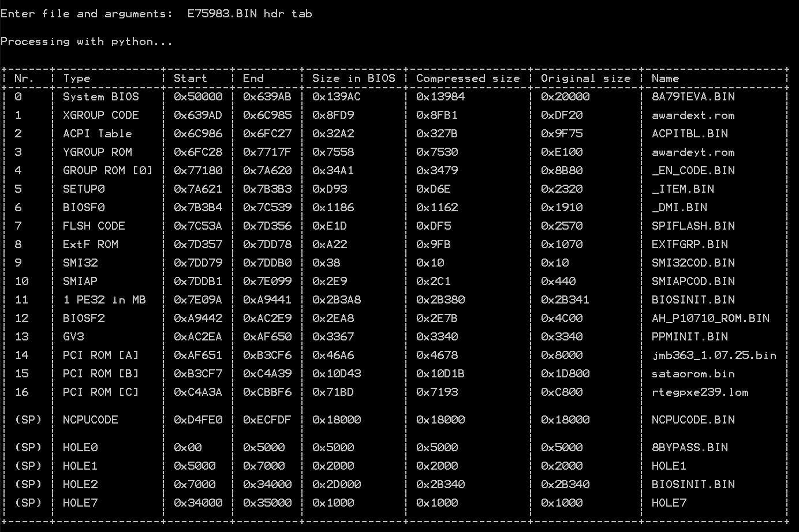Click the name awardeyt.rom
This screenshot has height=532, width=799.
pyautogui.click(x=693, y=152)
